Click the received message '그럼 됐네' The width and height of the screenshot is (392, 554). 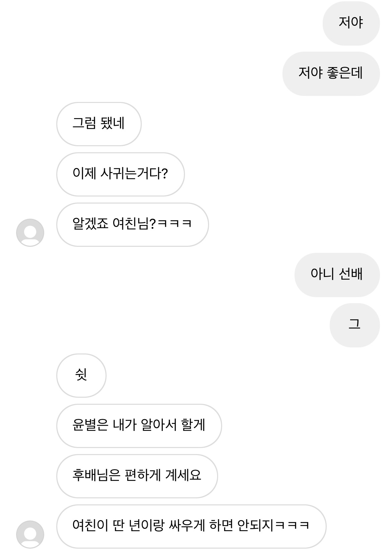pyautogui.click(x=99, y=124)
